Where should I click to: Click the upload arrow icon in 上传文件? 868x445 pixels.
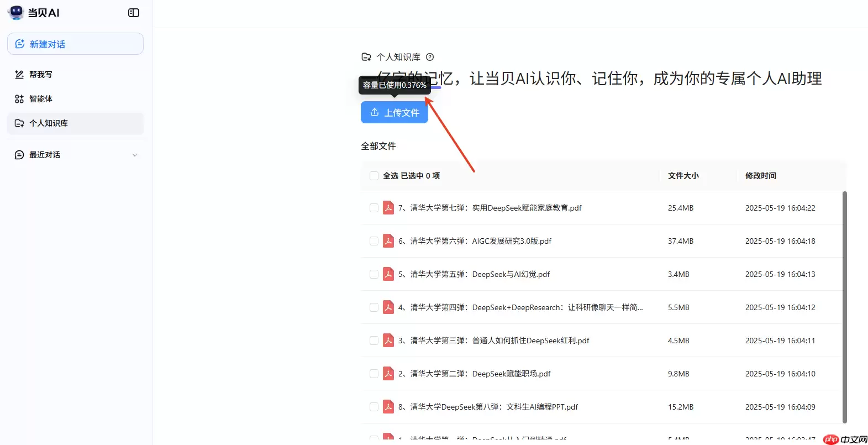click(x=375, y=112)
